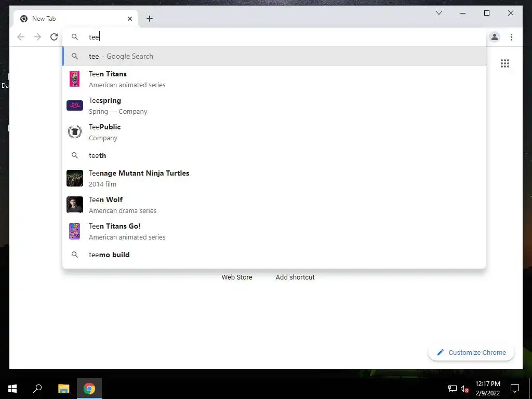Click the Teen Titans Go! poster thumbnail
The width and height of the screenshot is (532, 399).
pos(75,231)
